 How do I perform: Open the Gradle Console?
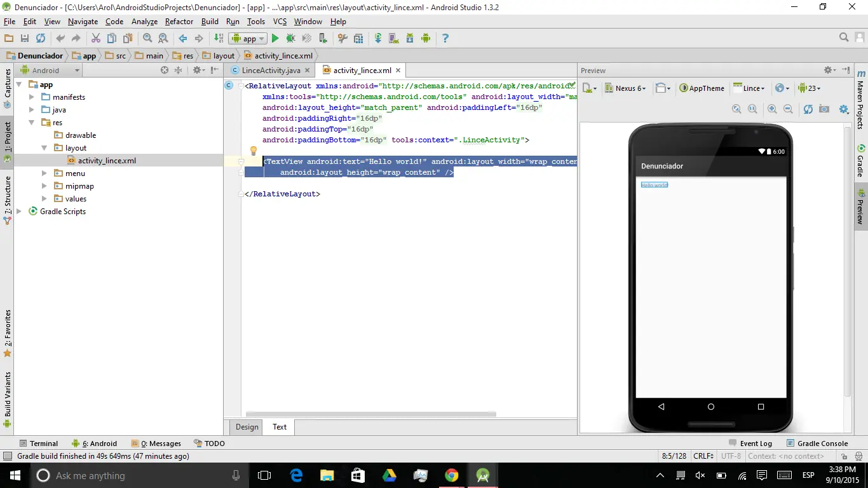(x=817, y=444)
